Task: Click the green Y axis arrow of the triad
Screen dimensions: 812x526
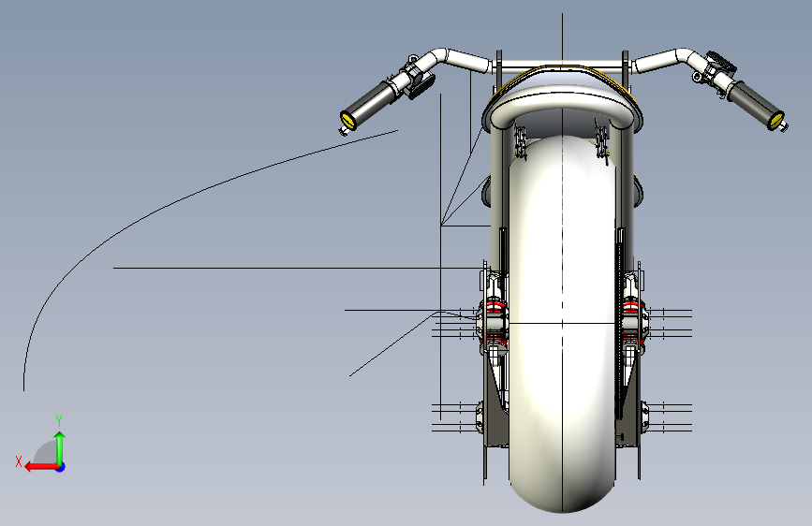Action: pyautogui.click(x=60, y=447)
